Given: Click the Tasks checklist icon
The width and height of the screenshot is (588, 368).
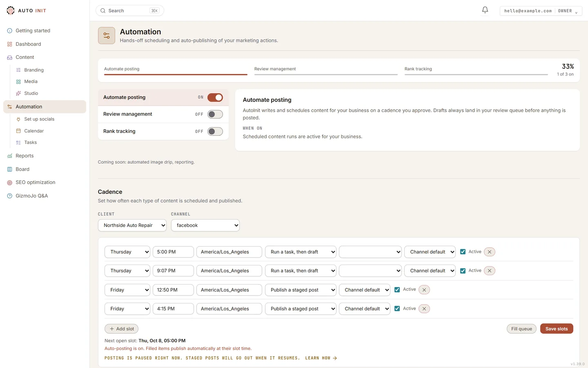Looking at the screenshot, I should pos(18,143).
